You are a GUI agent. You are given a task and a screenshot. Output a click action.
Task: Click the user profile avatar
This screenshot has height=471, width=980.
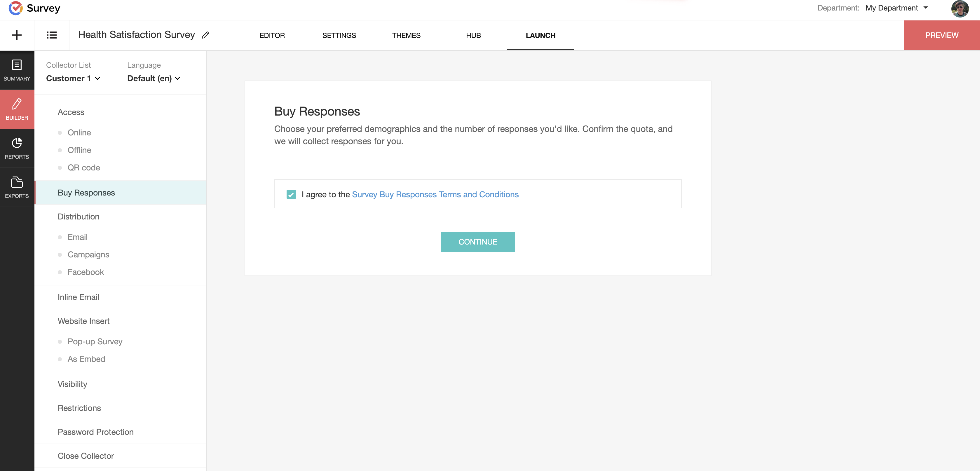960,8
